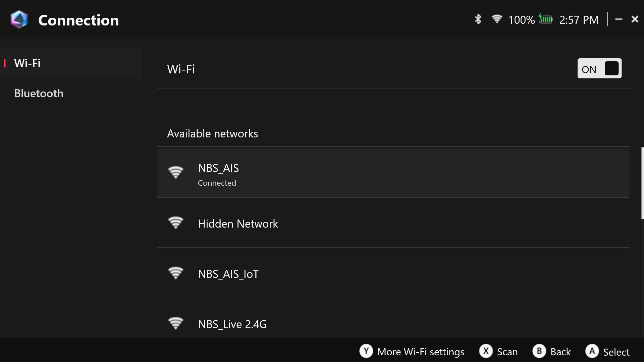The height and width of the screenshot is (362, 644).
Task: Choose the NBS_AIS_IoT network
Action: [393, 274]
